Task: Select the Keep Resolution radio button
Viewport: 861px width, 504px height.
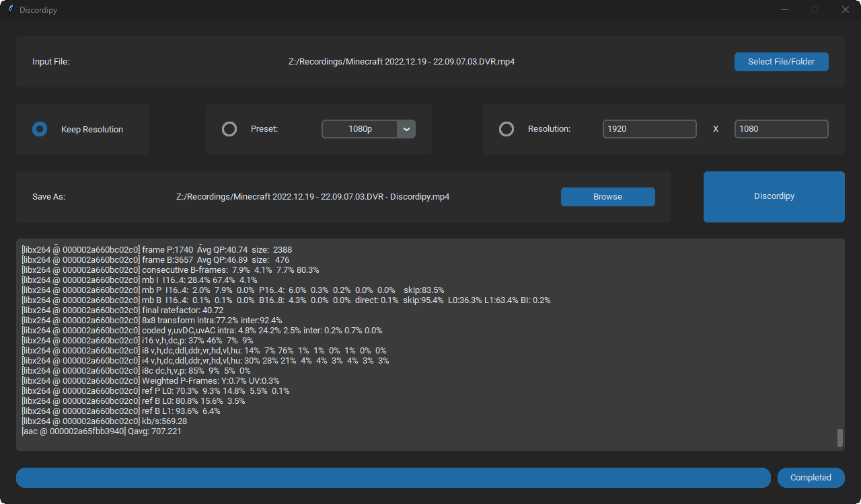Action: click(x=40, y=129)
